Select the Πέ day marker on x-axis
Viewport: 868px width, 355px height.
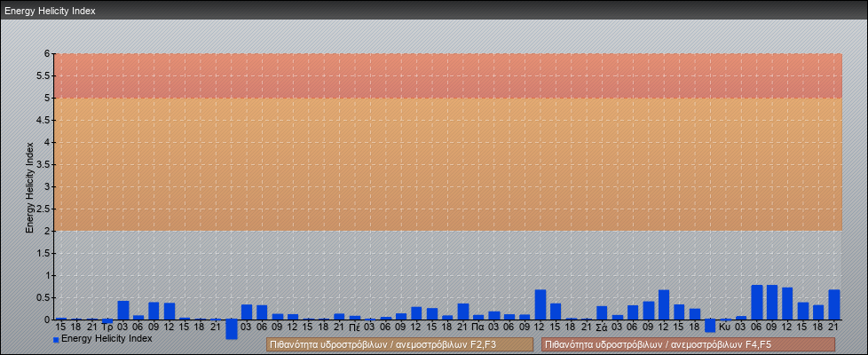(354, 327)
